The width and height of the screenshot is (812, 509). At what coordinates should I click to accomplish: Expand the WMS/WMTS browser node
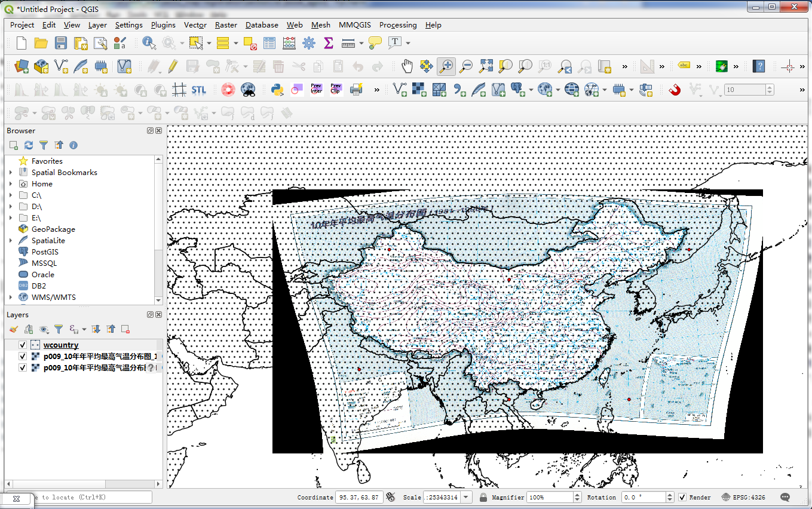(x=11, y=297)
